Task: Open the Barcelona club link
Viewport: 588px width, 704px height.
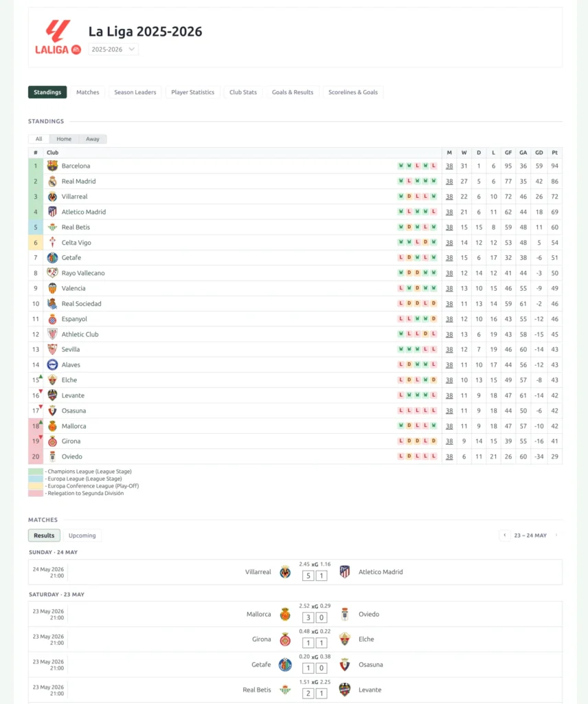Action: (76, 166)
